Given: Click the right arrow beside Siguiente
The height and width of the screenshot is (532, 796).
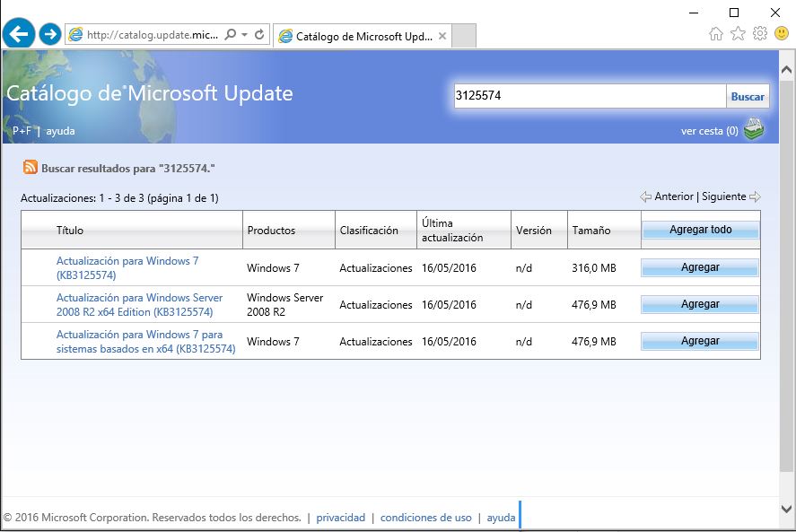Looking at the screenshot, I should coord(755,197).
